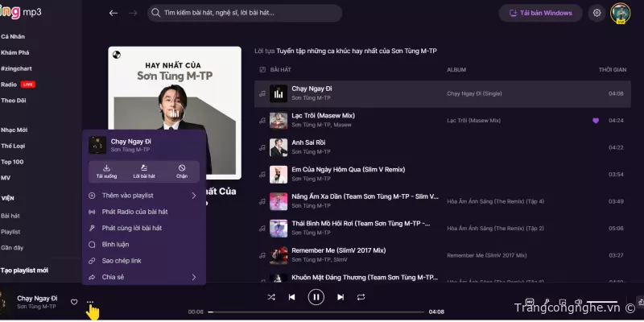The width and height of the screenshot is (644, 322).
Task: Click the Tải xuống download icon
Action: [x=106, y=170]
